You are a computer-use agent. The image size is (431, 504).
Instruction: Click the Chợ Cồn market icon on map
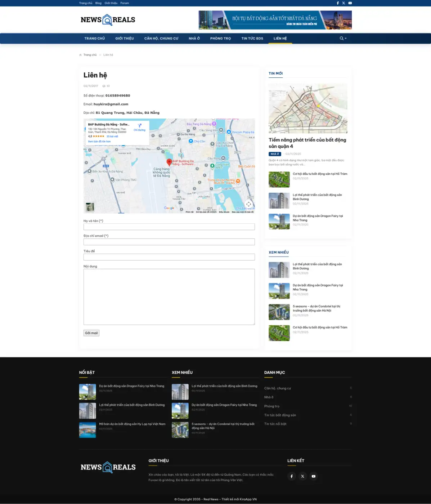[x=191, y=141]
